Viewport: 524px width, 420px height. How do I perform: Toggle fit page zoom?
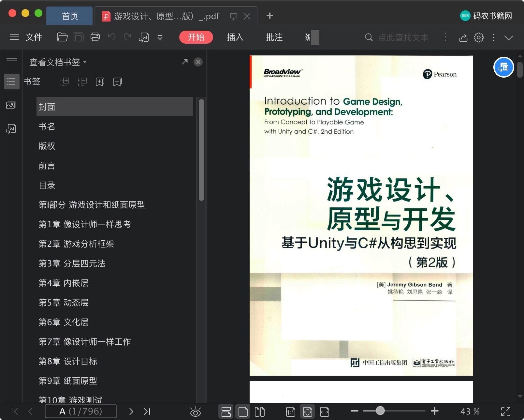click(x=307, y=412)
